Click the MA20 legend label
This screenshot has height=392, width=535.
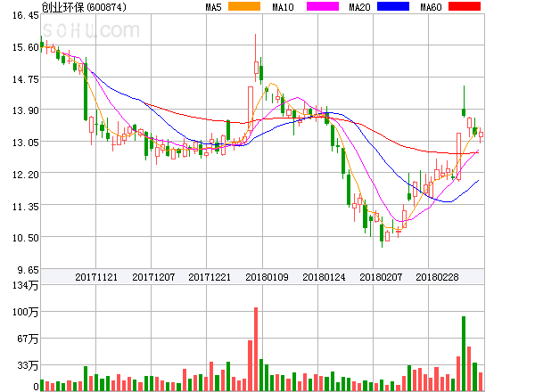pos(359,7)
